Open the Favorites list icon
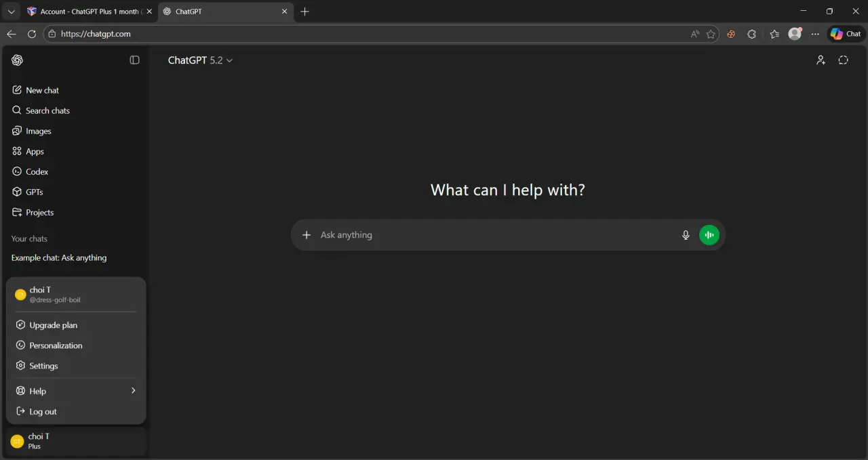Screen dimensions: 868x460 coord(774,34)
